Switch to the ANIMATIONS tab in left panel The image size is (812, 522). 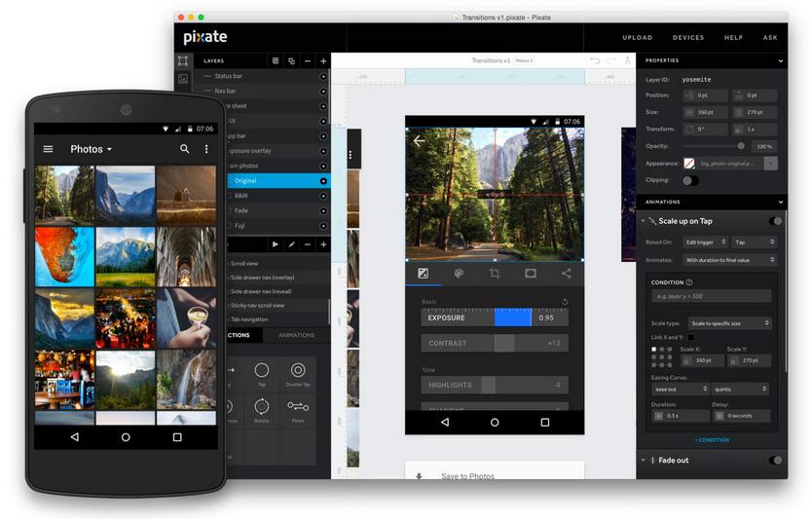tap(297, 336)
